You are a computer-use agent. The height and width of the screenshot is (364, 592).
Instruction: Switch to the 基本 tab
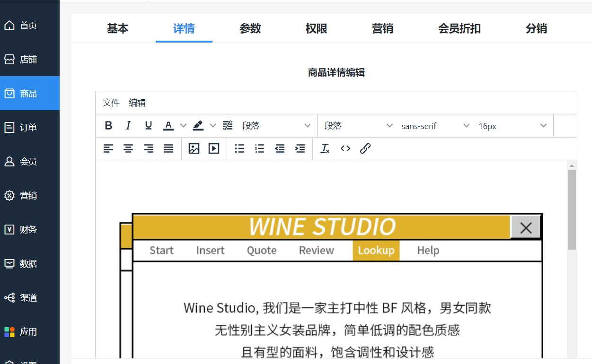(117, 28)
